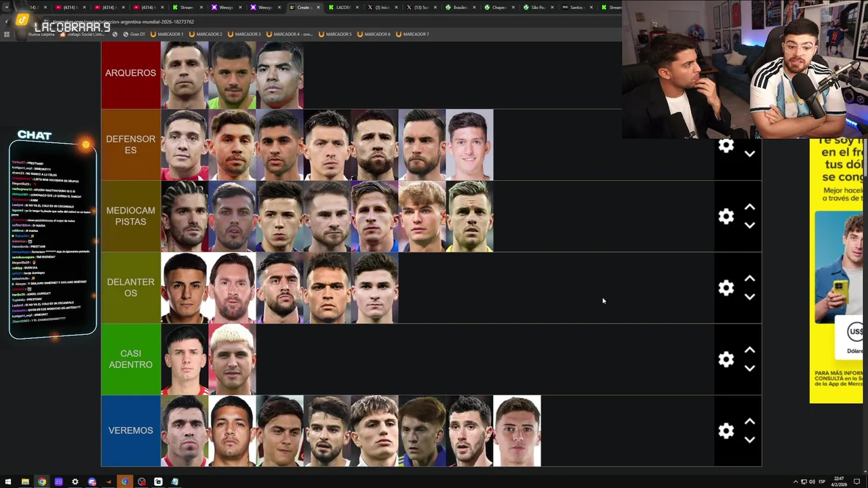Image resolution: width=868 pixels, height=488 pixels.
Task: Move VEREMOS row up with arrow
Action: pyautogui.click(x=749, y=422)
